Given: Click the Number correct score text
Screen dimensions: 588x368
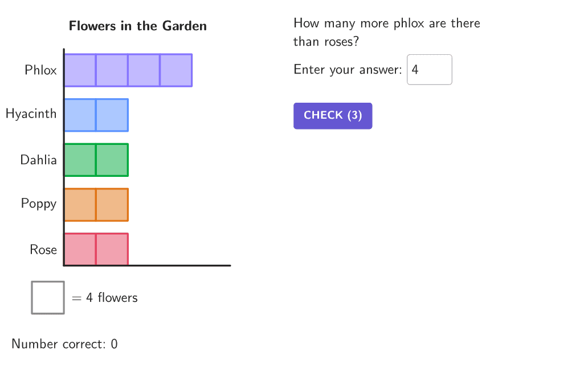Looking at the screenshot, I should pyautogui.click(x=64, y=344).
